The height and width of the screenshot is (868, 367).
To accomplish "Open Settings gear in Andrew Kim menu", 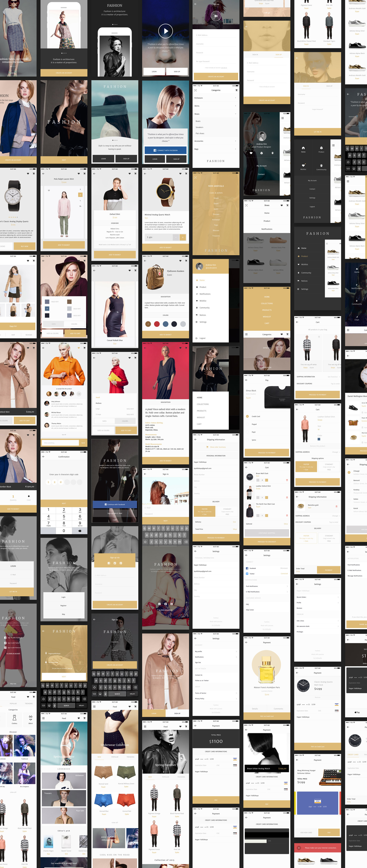I will point(197,322).
